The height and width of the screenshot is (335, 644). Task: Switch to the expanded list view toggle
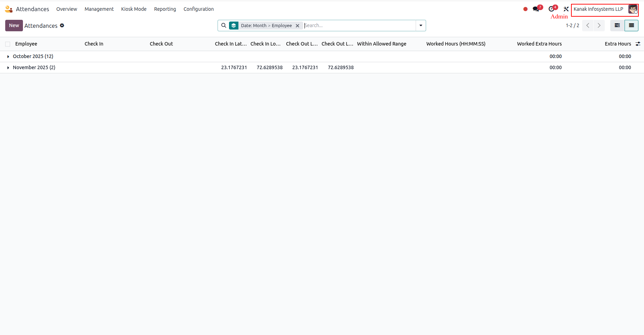631,25
